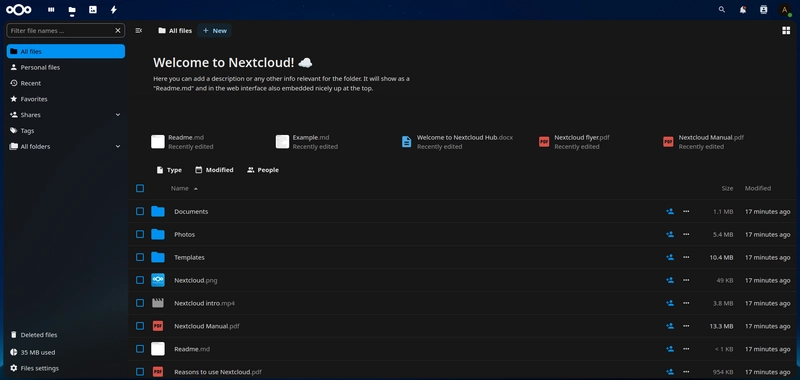
Task: Open recent file Example.md
Action: (307, 142)
